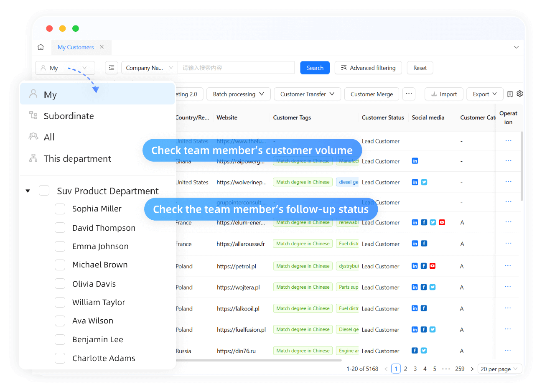Viewport: 542px width, 392px height.
Task: Select the filter list icon next to My dropdown
Action: tap(112, 68)
